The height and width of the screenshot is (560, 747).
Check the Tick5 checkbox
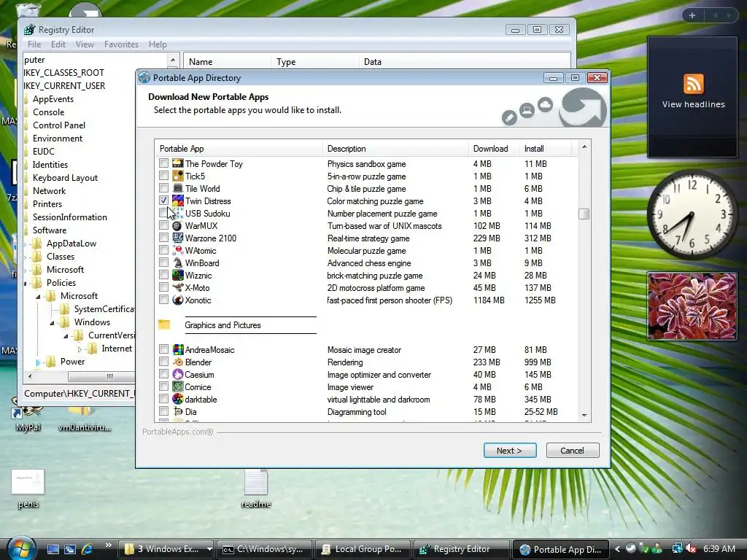point(163,176)
